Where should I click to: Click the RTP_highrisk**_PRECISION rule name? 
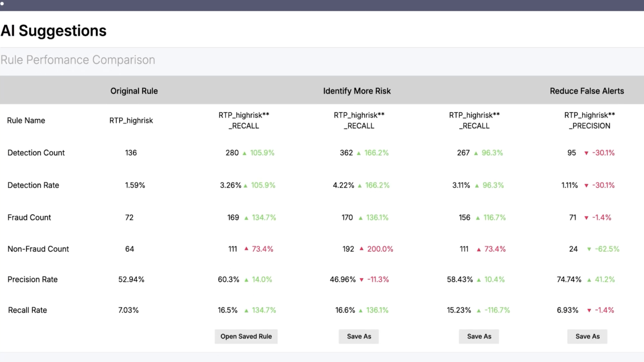click(x=590, y=120)
